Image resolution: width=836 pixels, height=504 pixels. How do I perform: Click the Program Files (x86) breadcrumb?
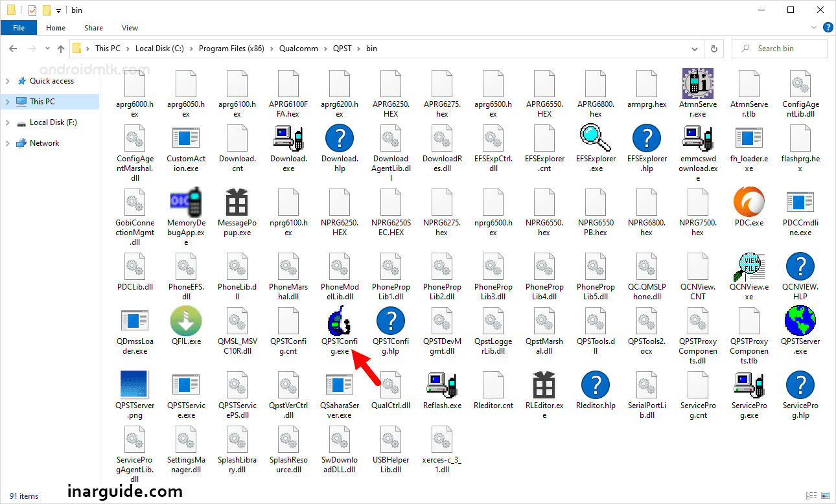pyautogui.click(x=231, y=49)
